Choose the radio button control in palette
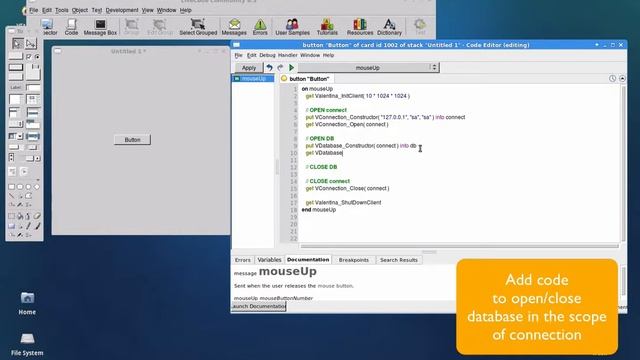 pos(37,56)
